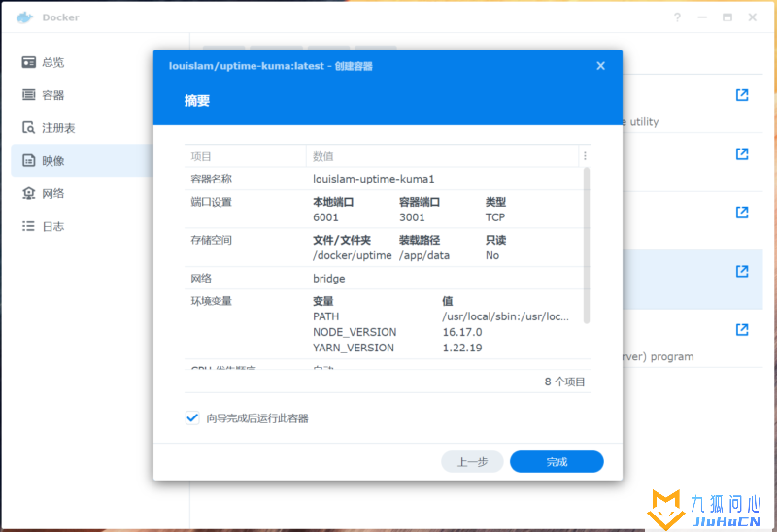
Task: Click folder path /docker/uptime
Action: coord(353,255)
